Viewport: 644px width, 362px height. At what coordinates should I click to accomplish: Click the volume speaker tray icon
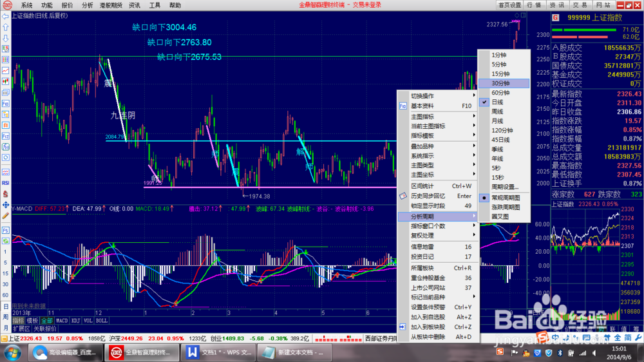(x=594, y=353)
